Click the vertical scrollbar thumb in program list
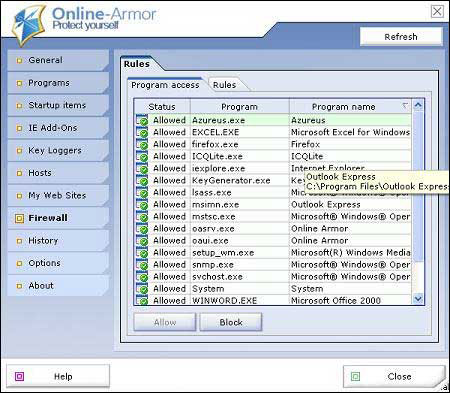Screen dimensions: 450x393 point(418,187)
